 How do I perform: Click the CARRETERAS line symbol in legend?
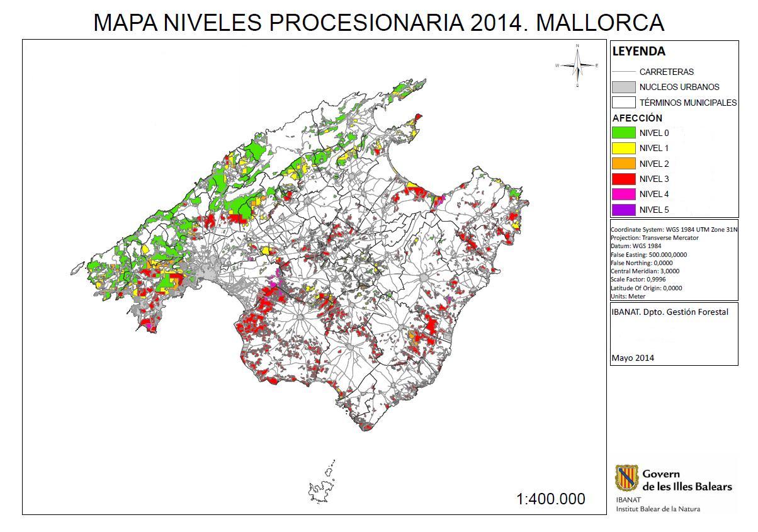(x=624, y=72)
